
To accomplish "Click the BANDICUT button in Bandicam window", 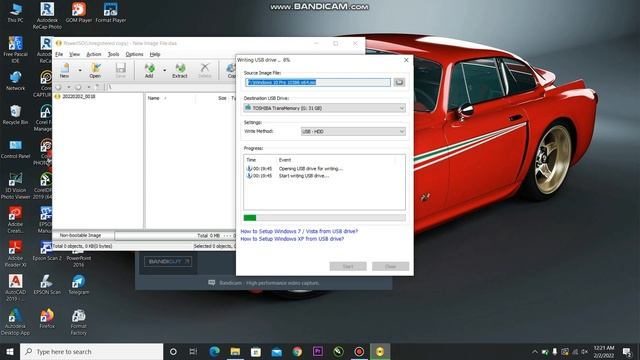I will (168, 261).
